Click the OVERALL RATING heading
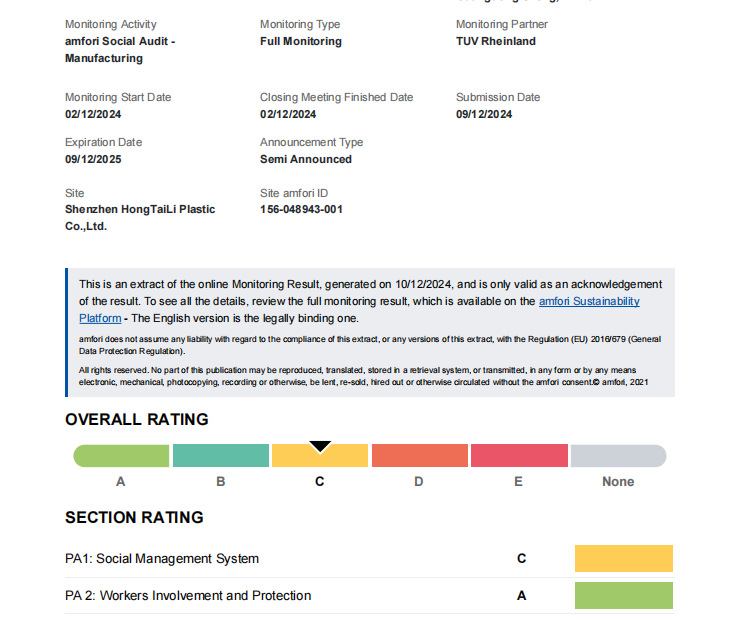The image size is (734, 620). [x=137, y=419]
